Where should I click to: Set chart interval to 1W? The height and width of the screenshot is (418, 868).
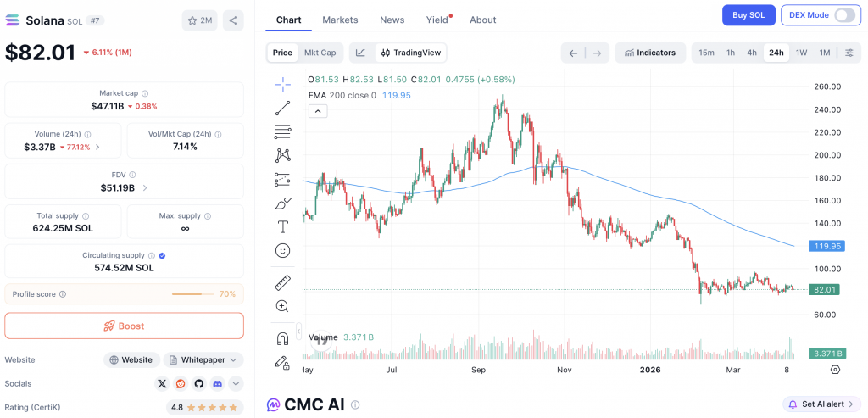[x=801, y=53]
